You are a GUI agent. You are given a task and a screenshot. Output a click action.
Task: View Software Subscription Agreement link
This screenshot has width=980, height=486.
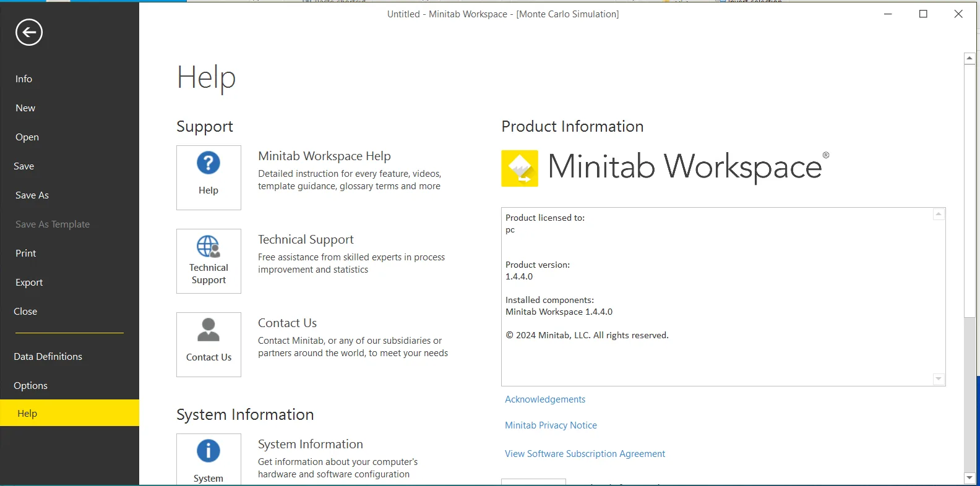[x=585, y=454]
